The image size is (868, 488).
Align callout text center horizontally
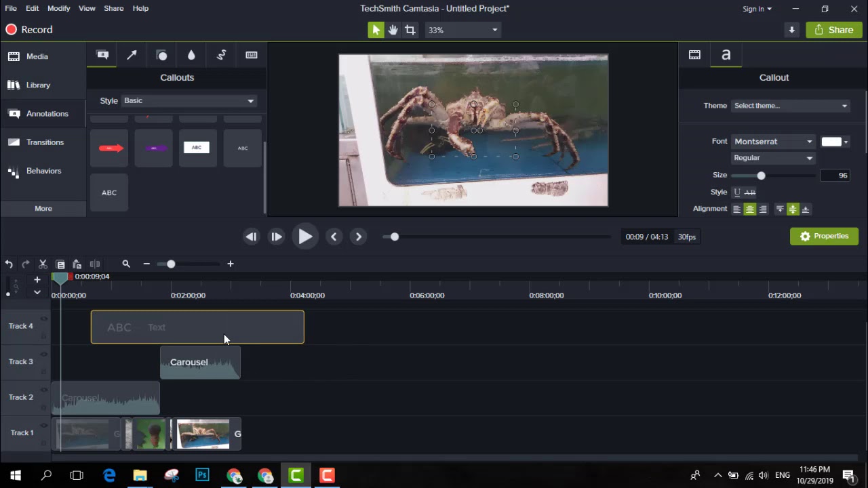750,209
